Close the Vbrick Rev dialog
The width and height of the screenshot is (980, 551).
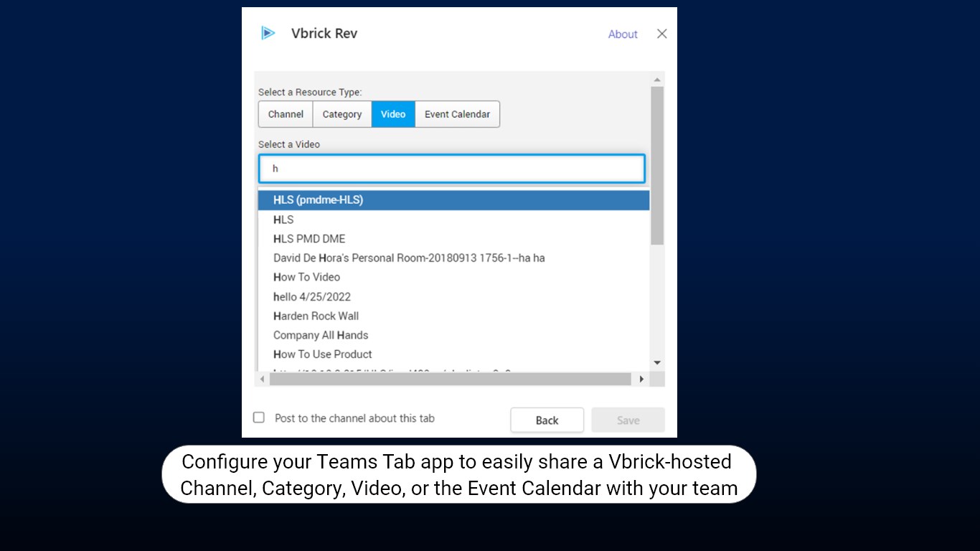click(x=662, y=34)
